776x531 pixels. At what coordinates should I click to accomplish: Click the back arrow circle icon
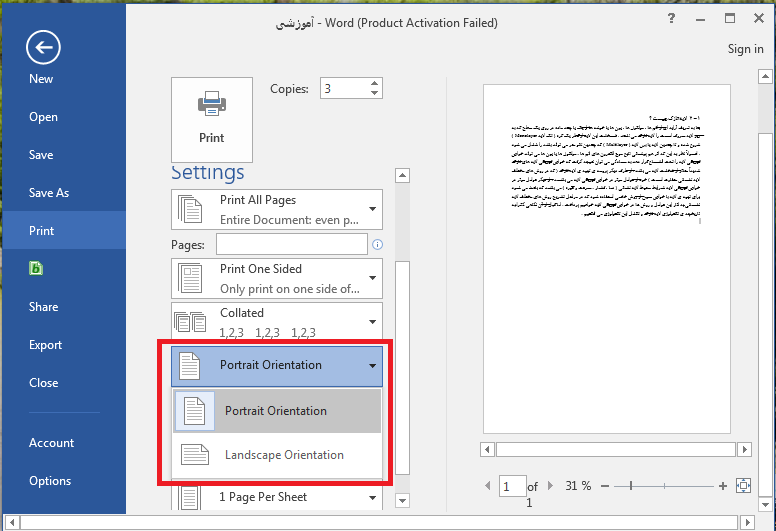pos(43,48)
